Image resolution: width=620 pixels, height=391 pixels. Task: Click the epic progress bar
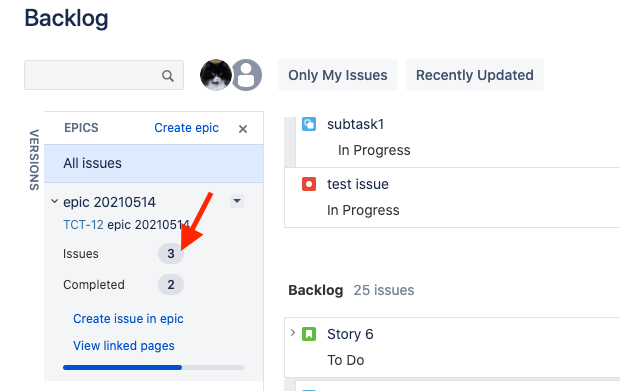click(153, 368)
